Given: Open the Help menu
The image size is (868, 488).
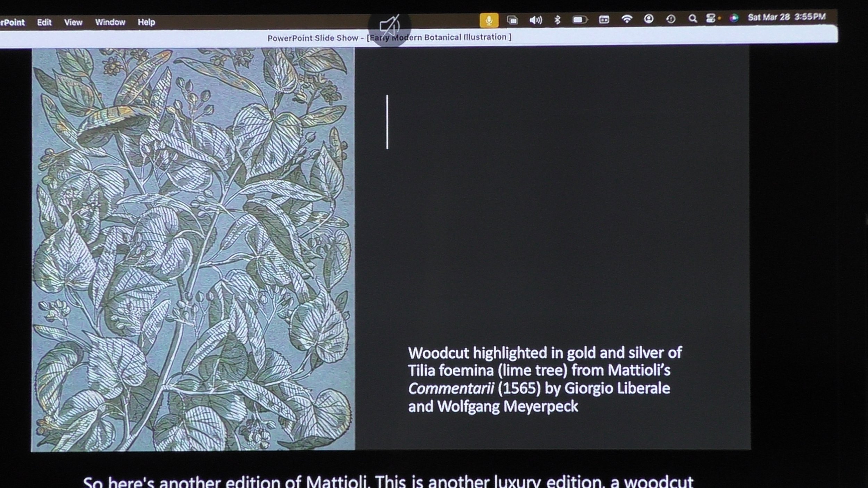Looking at the screenshot, I should 146,22.
